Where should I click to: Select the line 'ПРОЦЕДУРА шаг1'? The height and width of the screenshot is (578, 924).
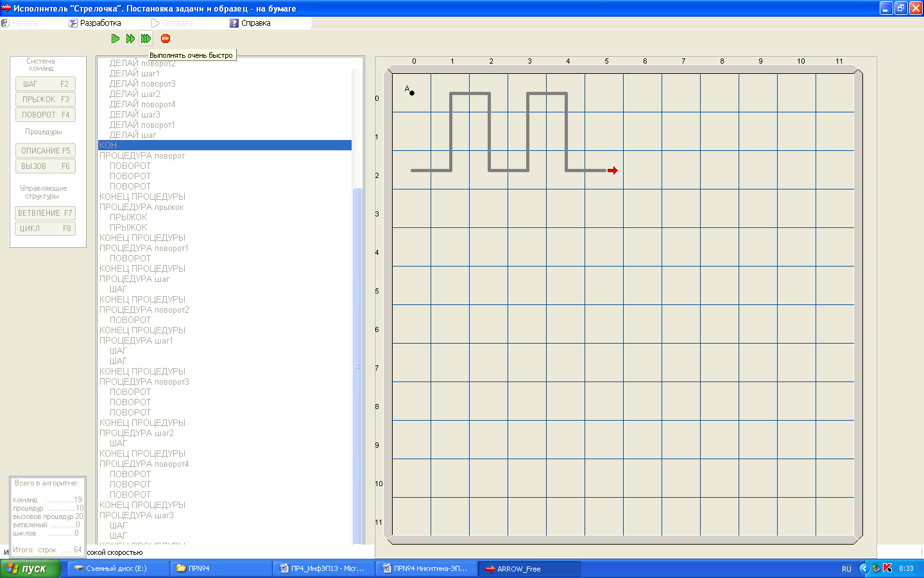tap(136, 340)
